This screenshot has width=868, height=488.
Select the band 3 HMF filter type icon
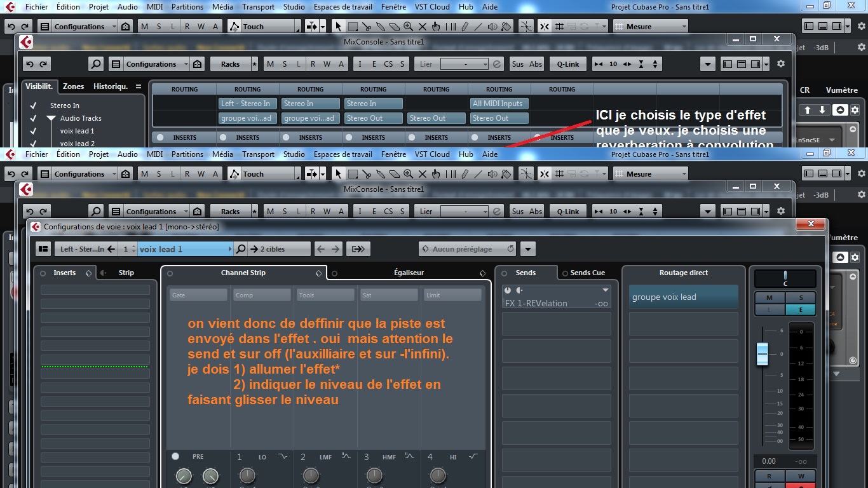click(x=410, y=457)
